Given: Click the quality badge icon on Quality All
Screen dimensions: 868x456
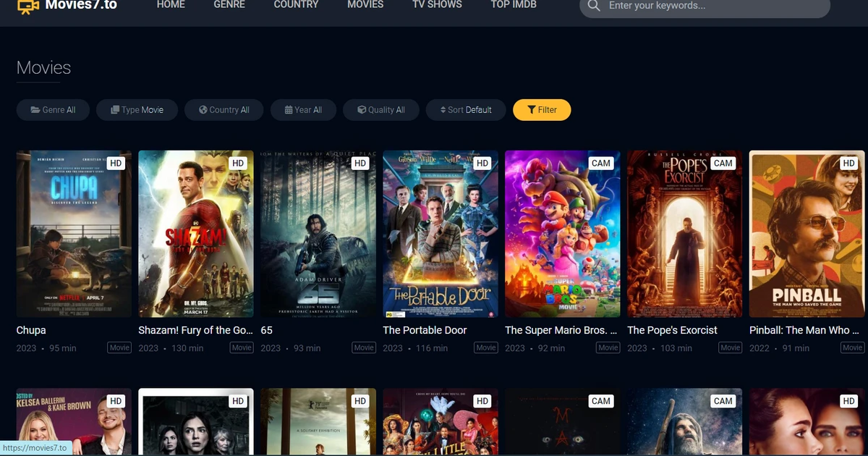Looking at the screenshot, I should pos(360,109).
